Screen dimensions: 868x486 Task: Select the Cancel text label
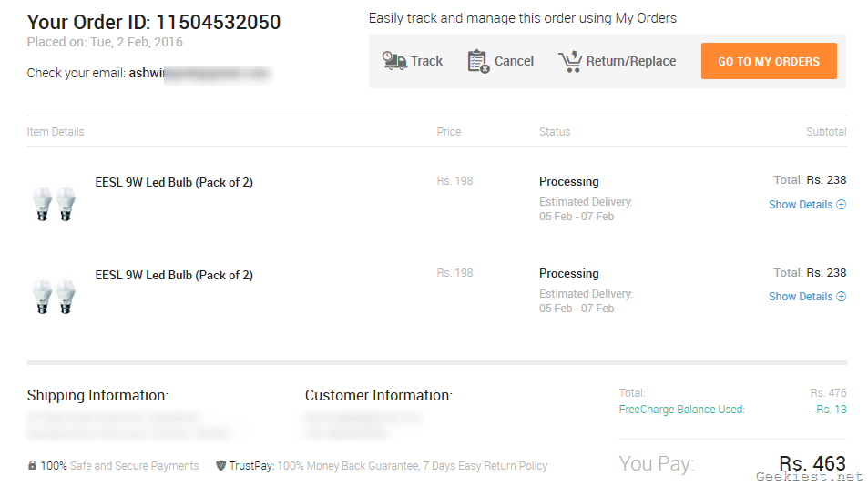[514, 61]
